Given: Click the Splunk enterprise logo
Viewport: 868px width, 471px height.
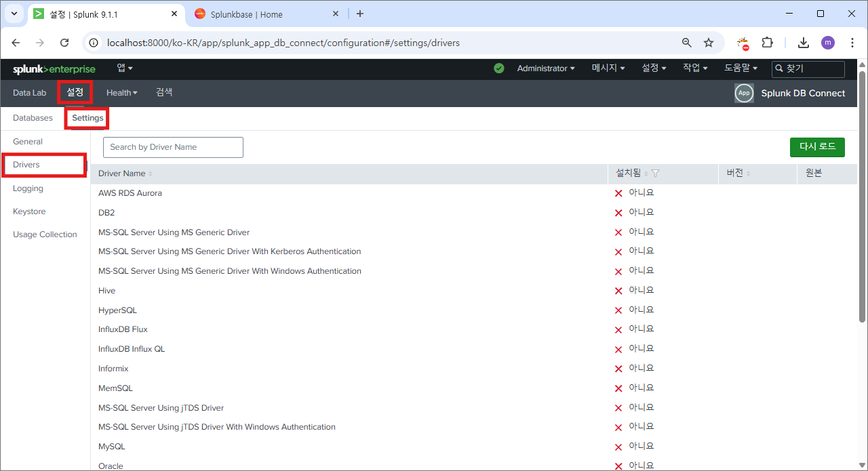Looking at the screenshot, I should (x=54, y=69).
